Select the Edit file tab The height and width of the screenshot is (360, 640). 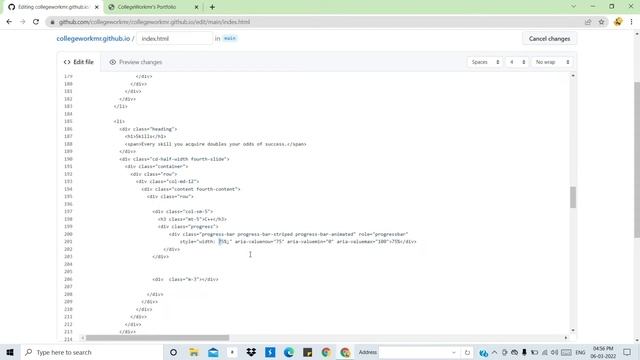tap(79, 62)
